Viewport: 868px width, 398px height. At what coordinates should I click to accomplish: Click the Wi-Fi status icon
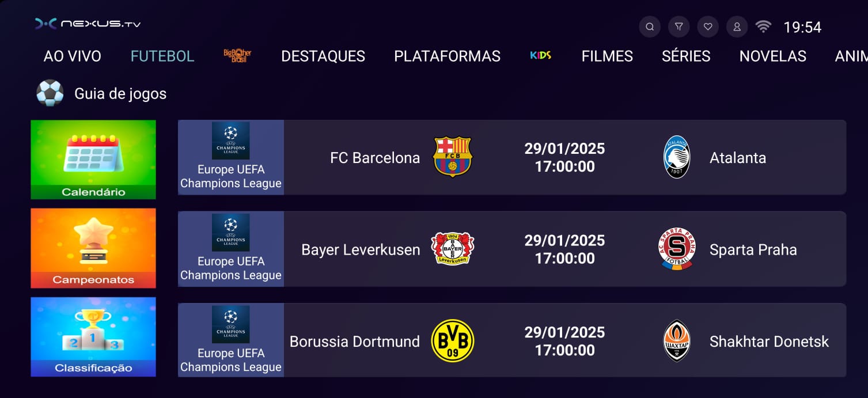click(763, 26)
